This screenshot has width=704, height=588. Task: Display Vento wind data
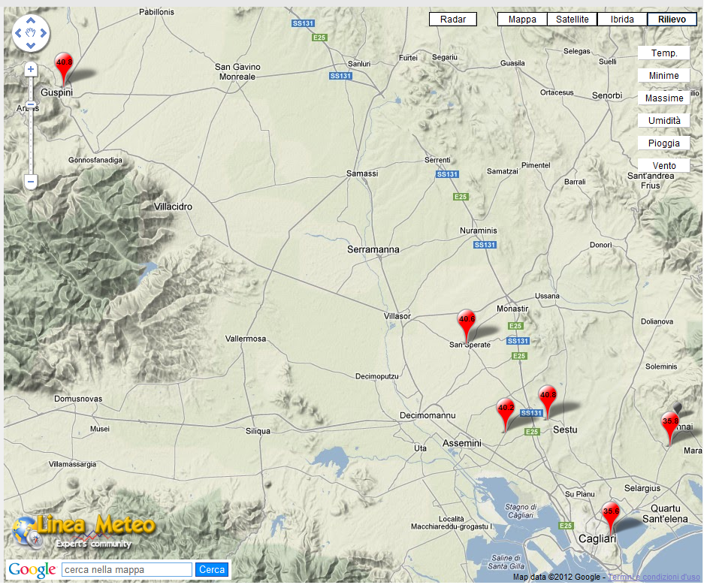664,166
